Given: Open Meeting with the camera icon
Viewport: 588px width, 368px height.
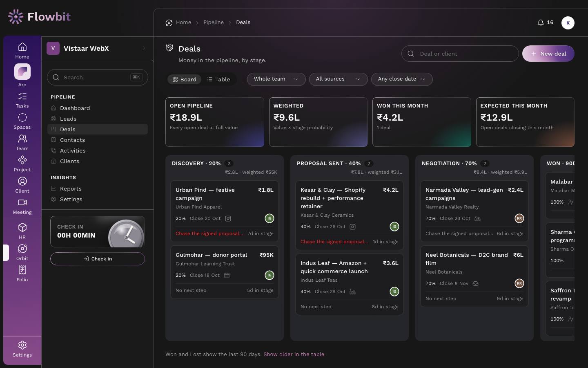Looking at the screenshot, I should coord(22,206).
